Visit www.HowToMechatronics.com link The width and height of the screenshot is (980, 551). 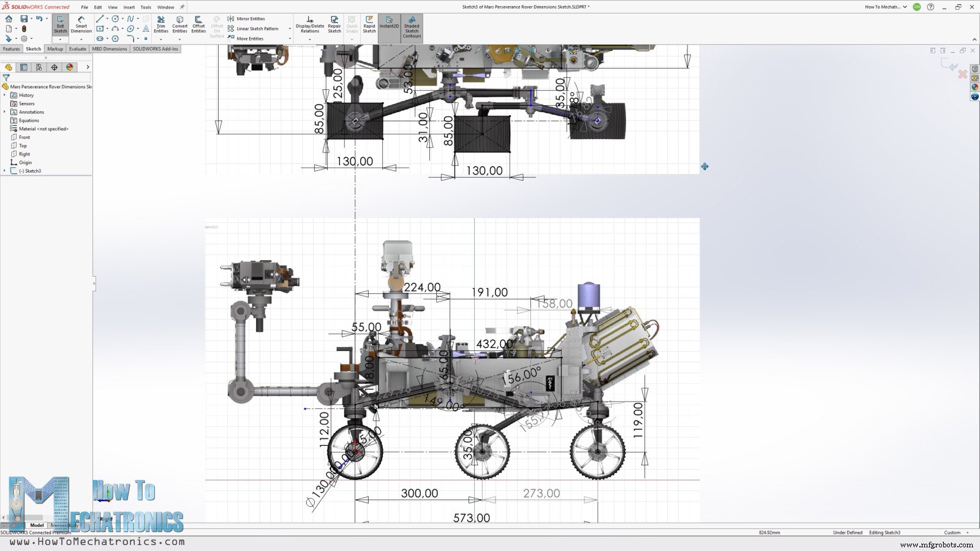pos(98,541)
